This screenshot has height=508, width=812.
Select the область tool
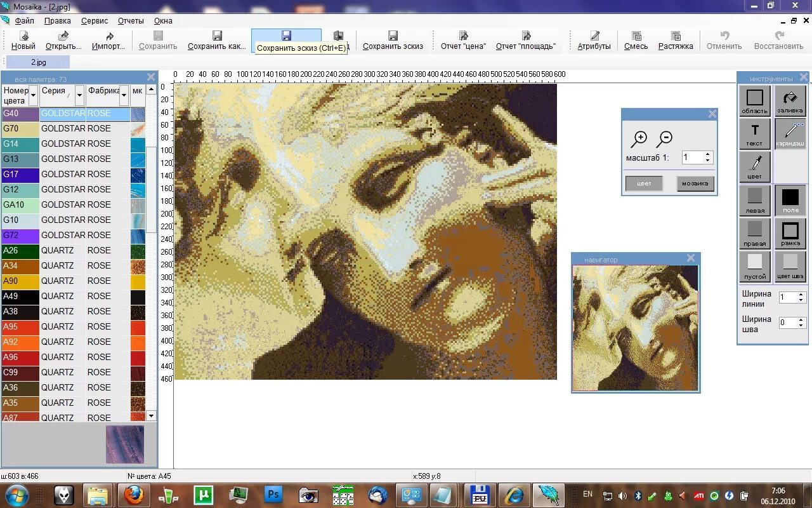click(x=755, y=102)
